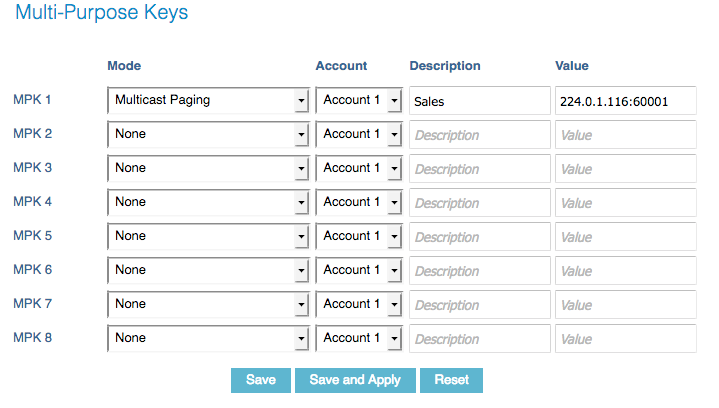Expand the MPK 7 Account dropdown
This screenshot has height=408, width=719.
pyautogui.click(x=358, y=304)
